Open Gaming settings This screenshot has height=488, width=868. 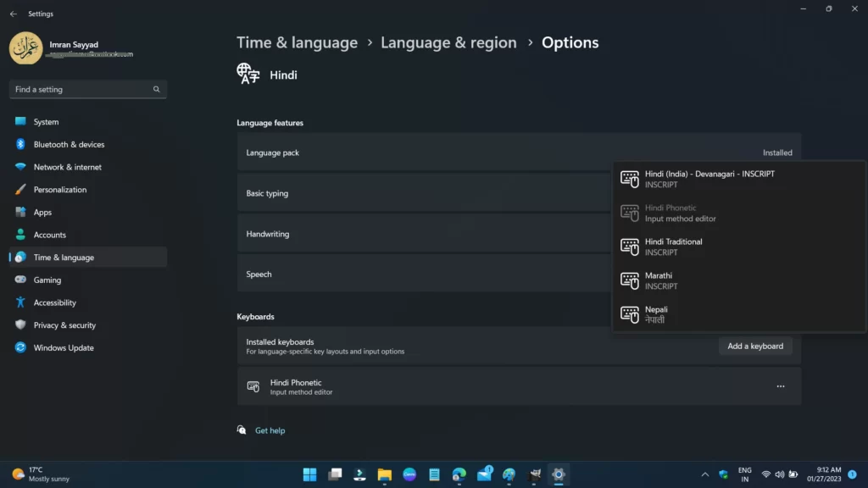click(x=88, y=280)
